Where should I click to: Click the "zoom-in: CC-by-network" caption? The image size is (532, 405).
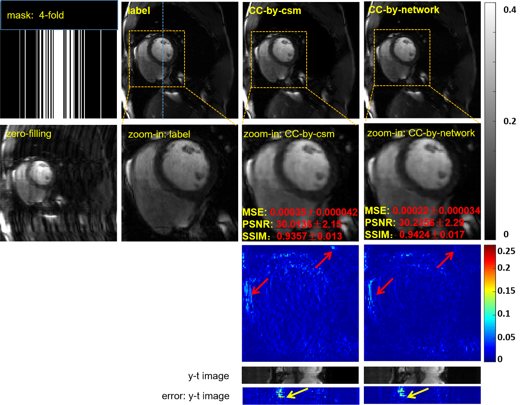click(421, 133)
